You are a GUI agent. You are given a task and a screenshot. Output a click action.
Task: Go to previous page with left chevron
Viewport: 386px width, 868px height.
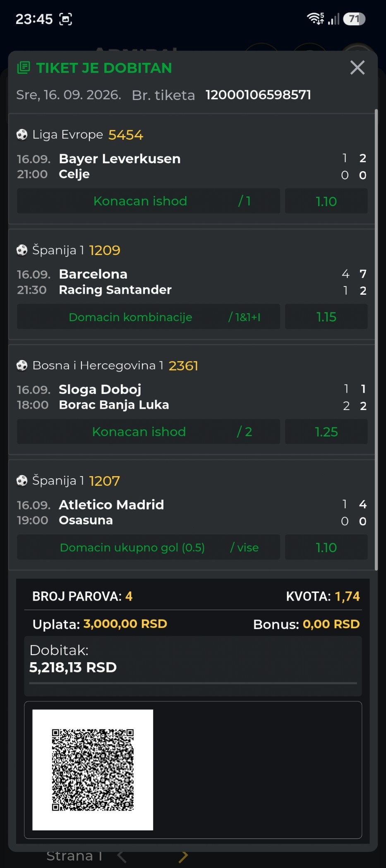(x=122, y=856)
